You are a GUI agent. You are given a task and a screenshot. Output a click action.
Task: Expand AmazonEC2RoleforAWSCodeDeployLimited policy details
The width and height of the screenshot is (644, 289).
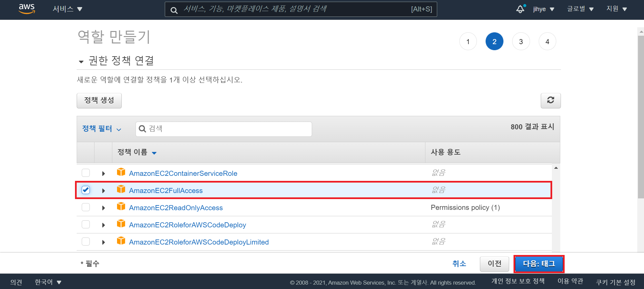click(104, 242)
